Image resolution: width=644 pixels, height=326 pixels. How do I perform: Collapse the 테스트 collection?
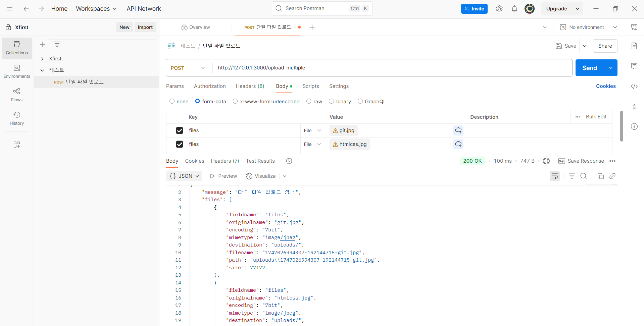42,70
